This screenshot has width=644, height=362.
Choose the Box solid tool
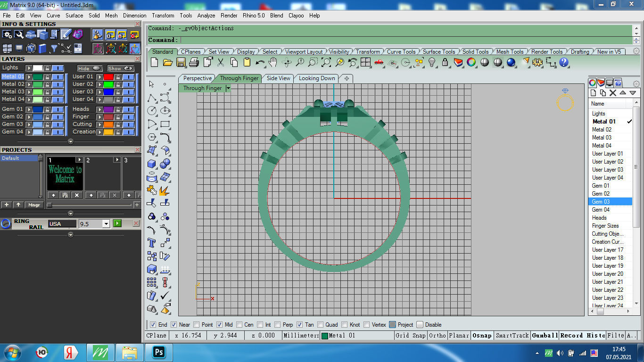[152, 164]
